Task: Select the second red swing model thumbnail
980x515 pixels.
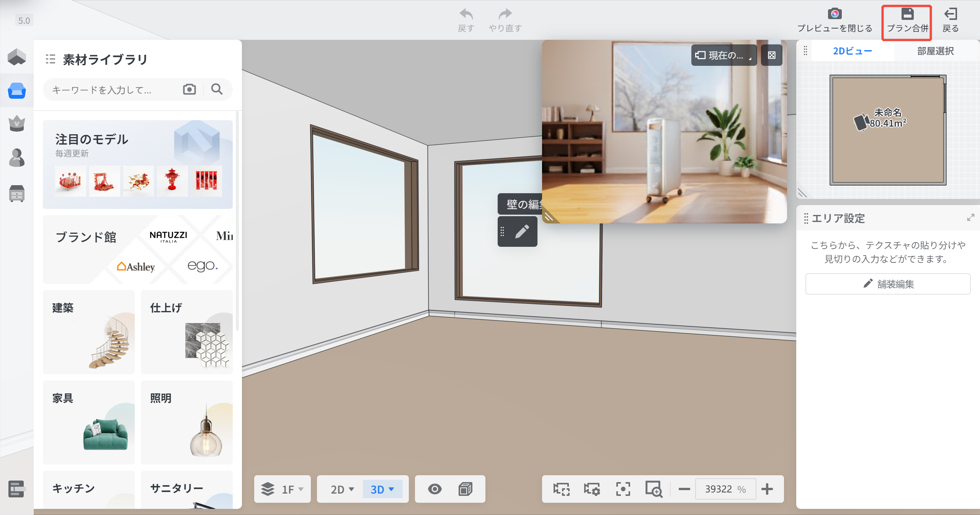Action: click(x=105, y=181)
